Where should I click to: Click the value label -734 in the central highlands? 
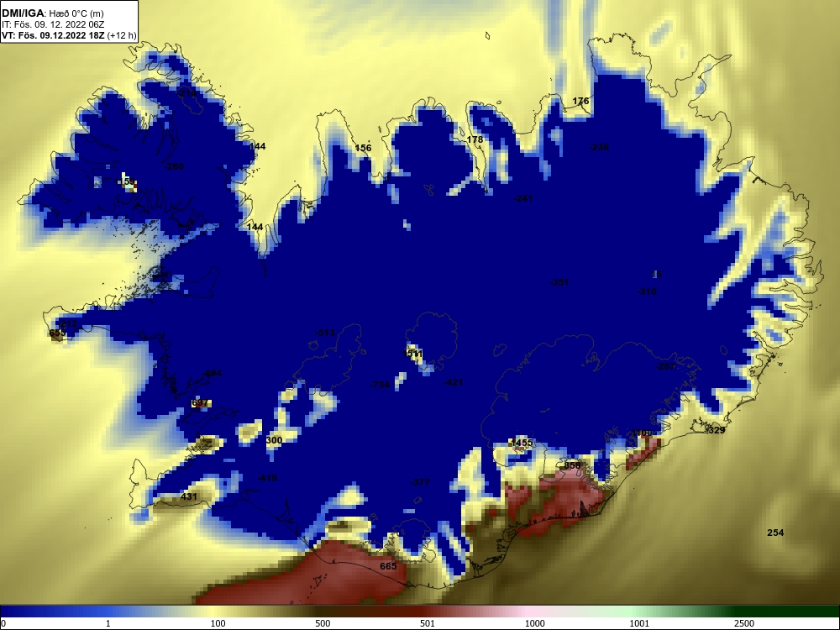(x=380, y=386)
